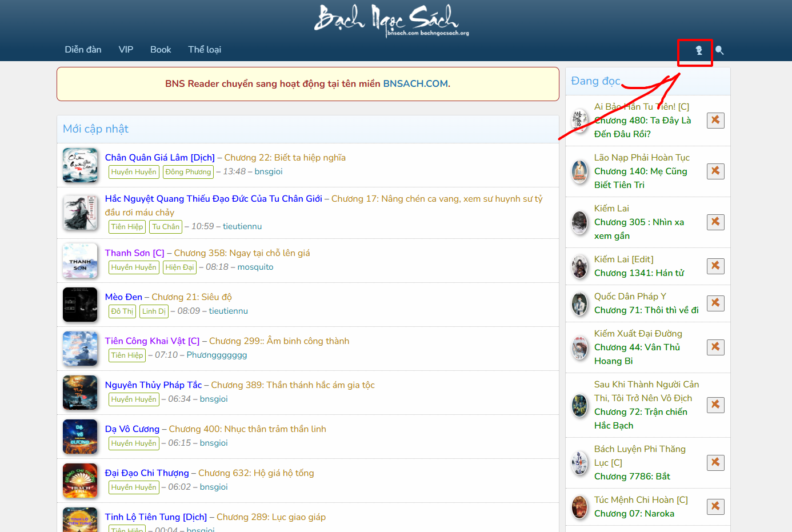Remove Túc Mệnh Chi Hoàn entry

(x=715, y=506)
